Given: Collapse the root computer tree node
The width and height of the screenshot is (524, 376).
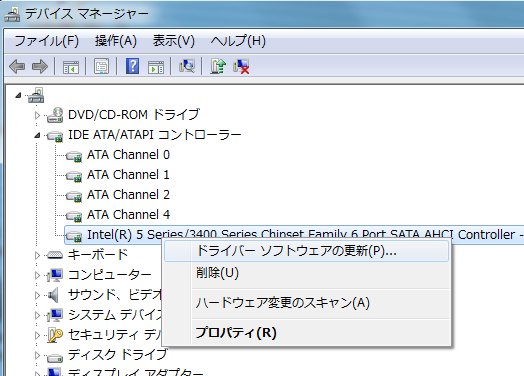Looking at the screenshot, I should (18, 96).
